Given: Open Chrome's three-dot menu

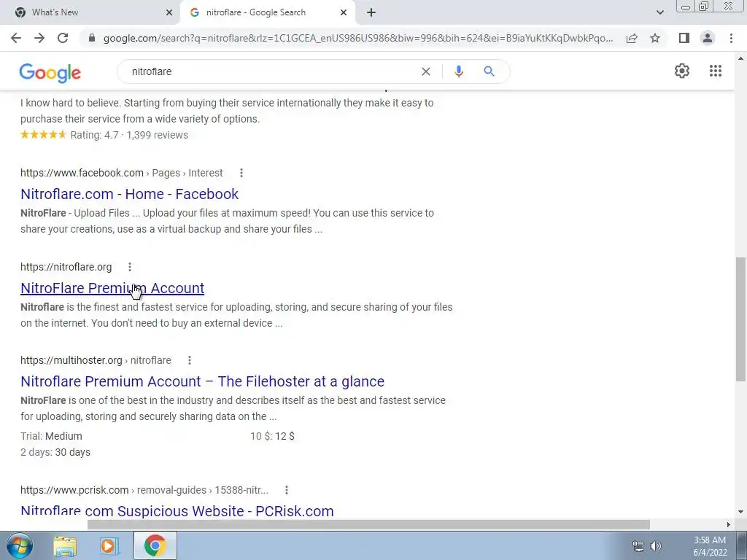Looking at the screenshot, I should pyautogui.click(x=731, y=38).
